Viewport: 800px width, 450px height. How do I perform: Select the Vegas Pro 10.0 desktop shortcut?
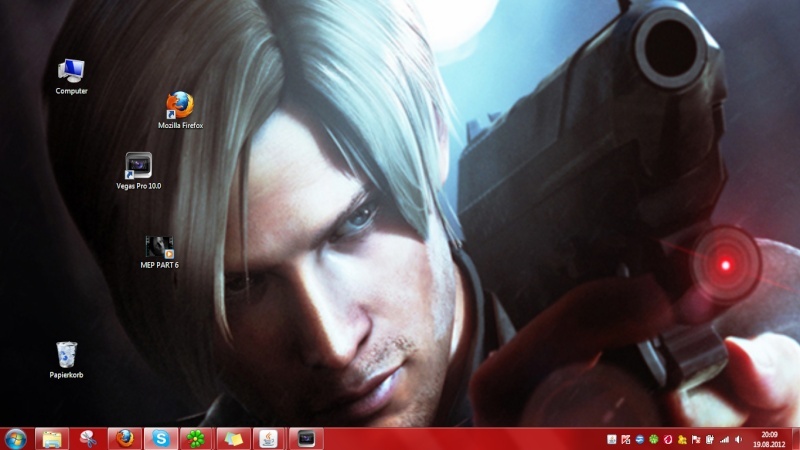(138, 171)
